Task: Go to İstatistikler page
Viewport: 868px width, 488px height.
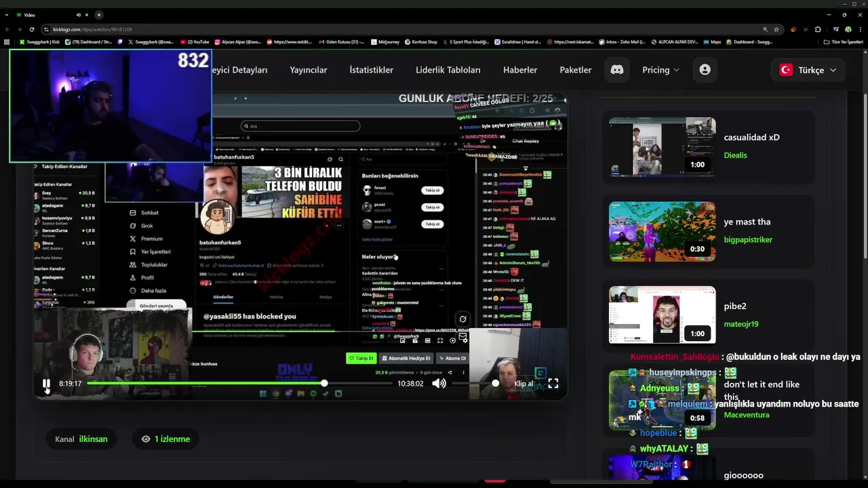Action: [372, 70]
